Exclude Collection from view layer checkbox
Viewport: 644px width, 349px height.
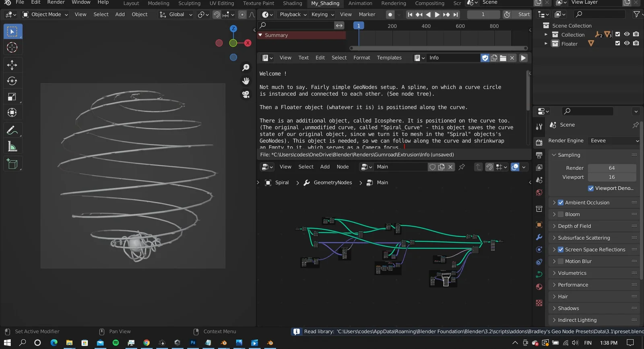click(617, 35)
